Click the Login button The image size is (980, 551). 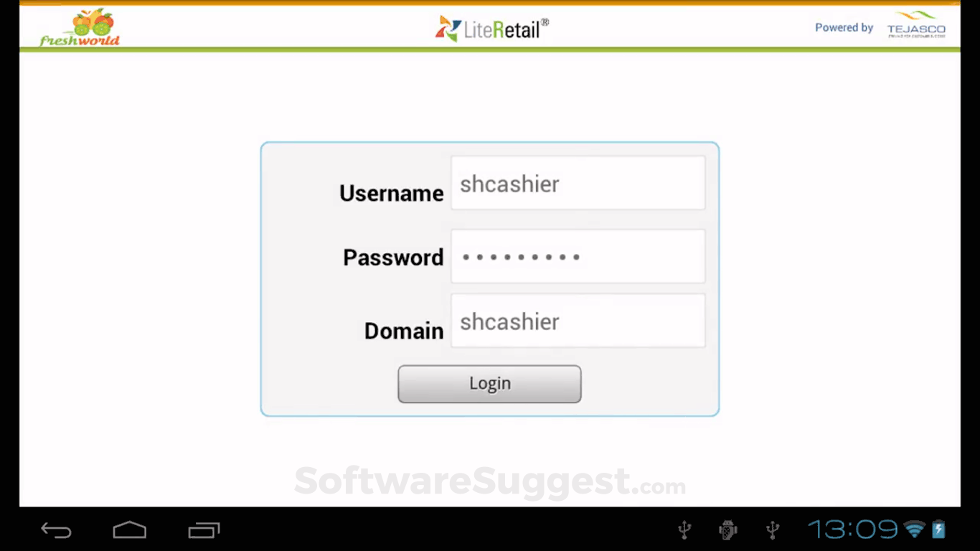pyautogui.click(x=489, y=384)
